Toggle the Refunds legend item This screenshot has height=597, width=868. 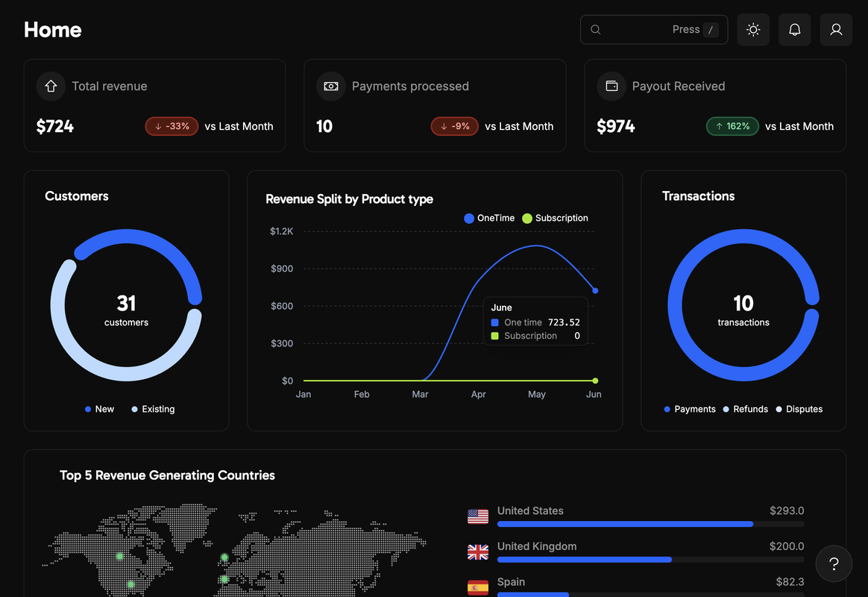(746, 409)
